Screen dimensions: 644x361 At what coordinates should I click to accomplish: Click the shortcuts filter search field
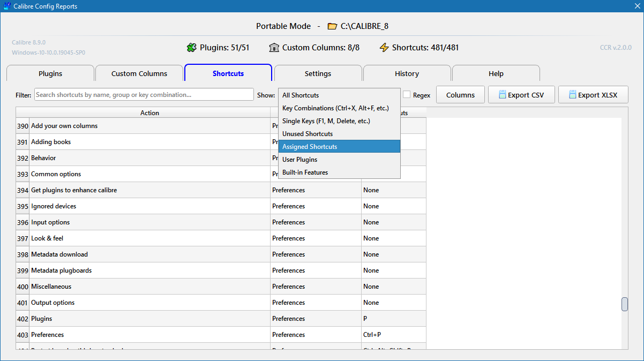(144, 95)
